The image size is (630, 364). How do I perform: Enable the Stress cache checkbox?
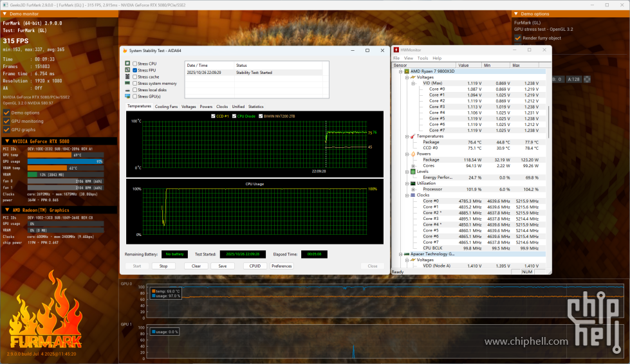[x=134, y=77]
